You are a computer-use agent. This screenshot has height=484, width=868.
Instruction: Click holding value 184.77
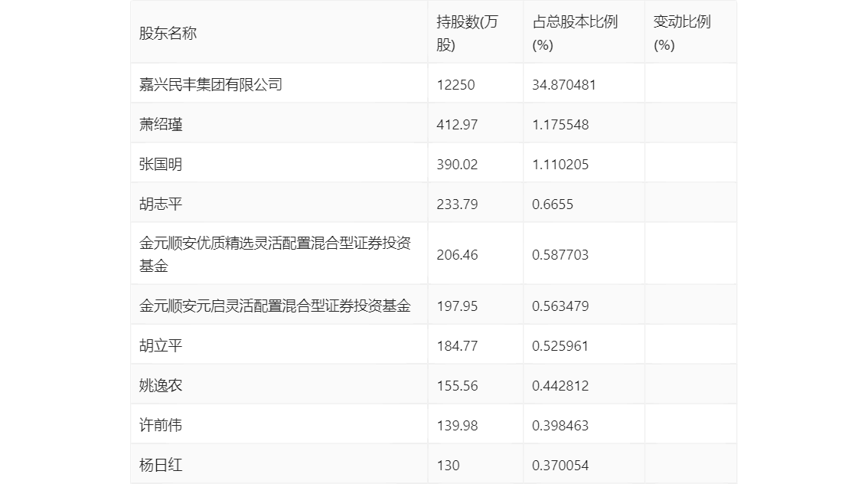coord(457,346)
